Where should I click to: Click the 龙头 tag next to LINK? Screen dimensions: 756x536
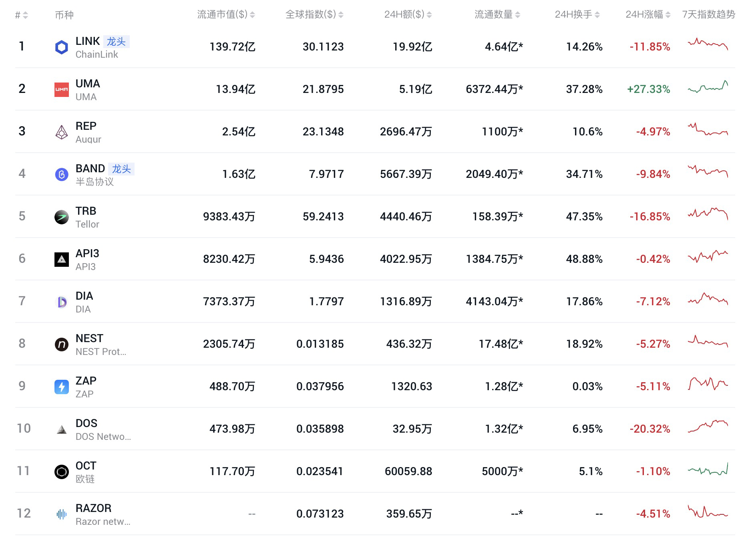point(116,42)
